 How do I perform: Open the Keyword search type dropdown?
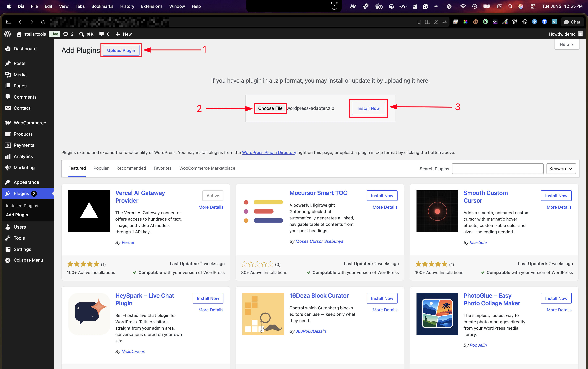tap(561, 169)
